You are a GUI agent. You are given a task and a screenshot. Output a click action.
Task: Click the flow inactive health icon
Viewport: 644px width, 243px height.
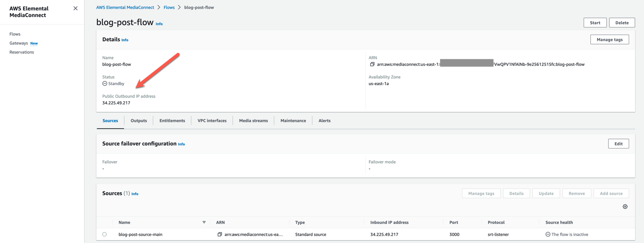[548, 234]
